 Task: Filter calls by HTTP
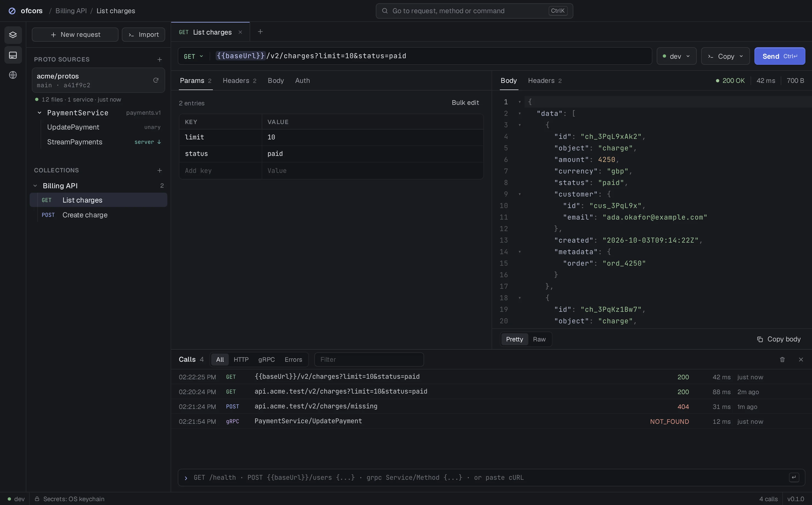(x=241, y=359)
